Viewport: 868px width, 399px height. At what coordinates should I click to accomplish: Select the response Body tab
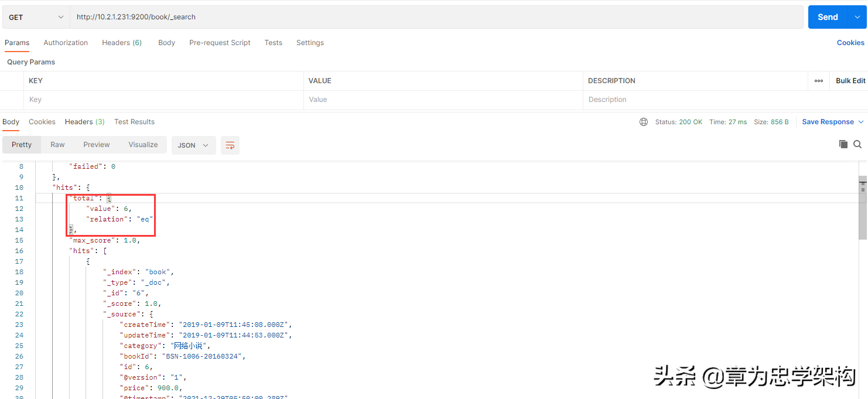(x=11, y=122)
